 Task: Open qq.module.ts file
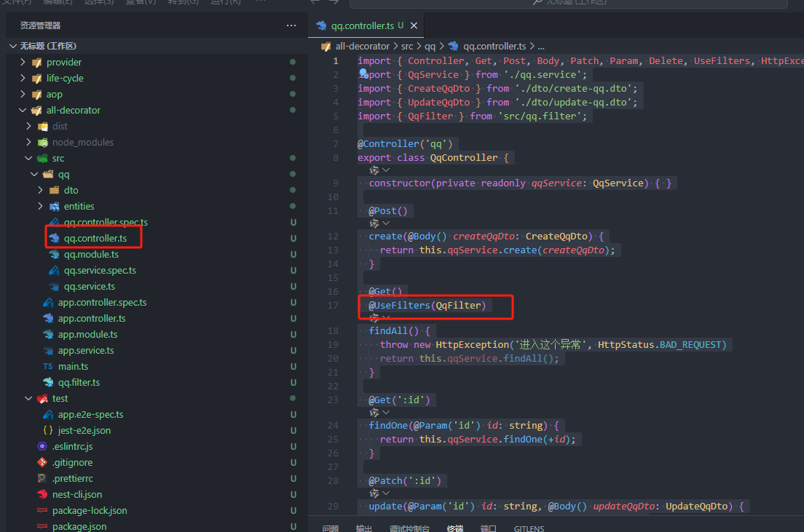point(91,254)
